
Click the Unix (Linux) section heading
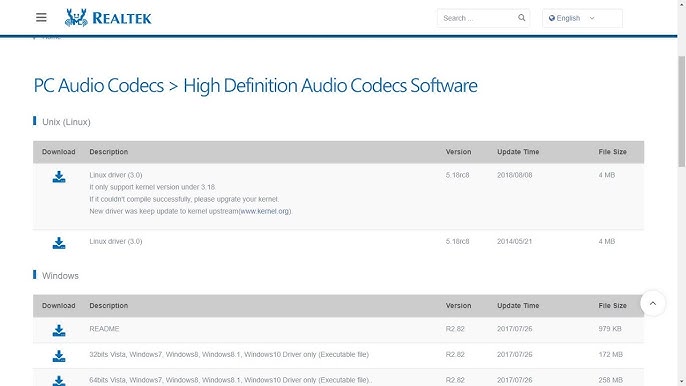tap(66, 122)
